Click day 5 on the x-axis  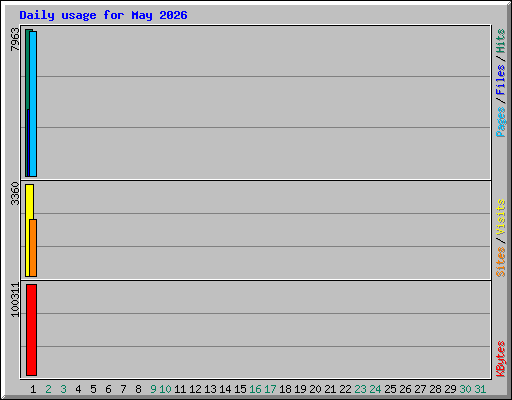93,389
